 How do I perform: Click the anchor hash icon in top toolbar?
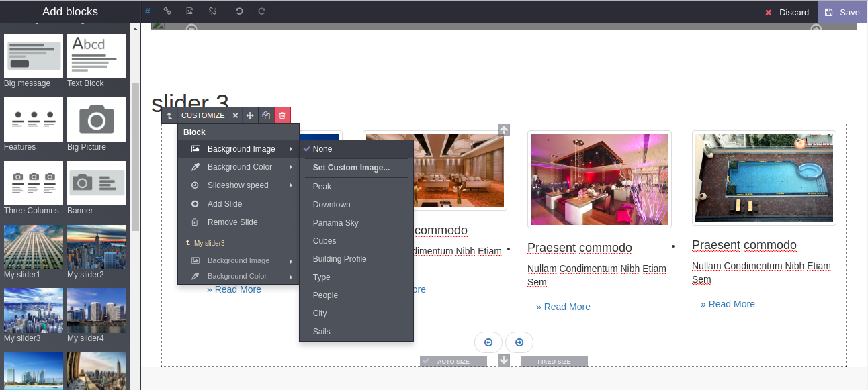tap(148, 12)
